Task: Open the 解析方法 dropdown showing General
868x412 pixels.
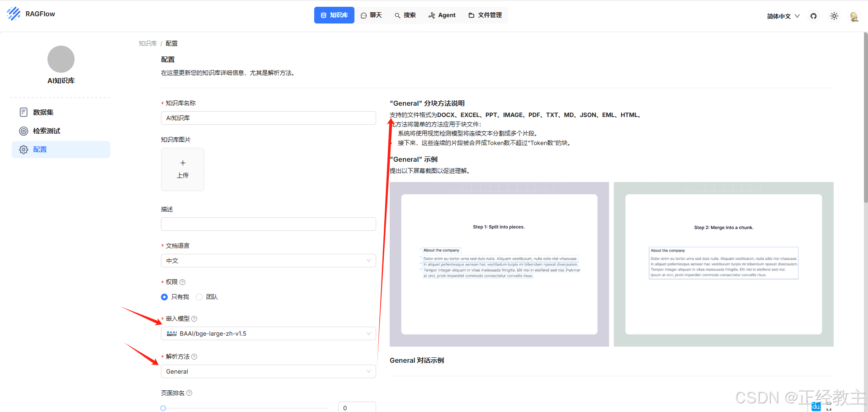Action: coord(269,371)
